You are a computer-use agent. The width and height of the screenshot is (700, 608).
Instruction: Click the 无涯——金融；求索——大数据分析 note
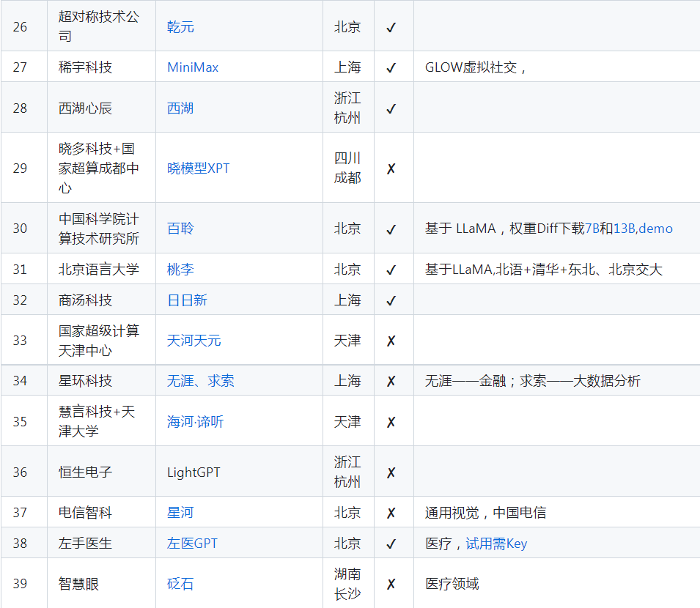point(533,381)
